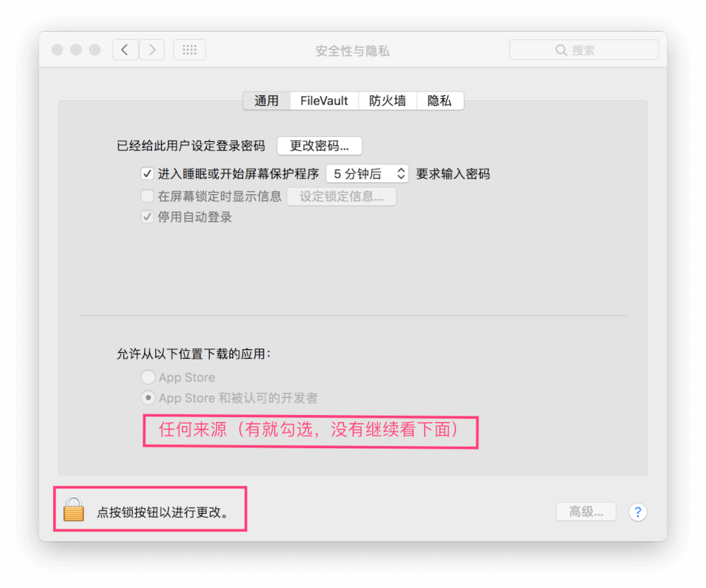Open help via the question mark icon
The image size is (706, 588).
pos(638,512)
